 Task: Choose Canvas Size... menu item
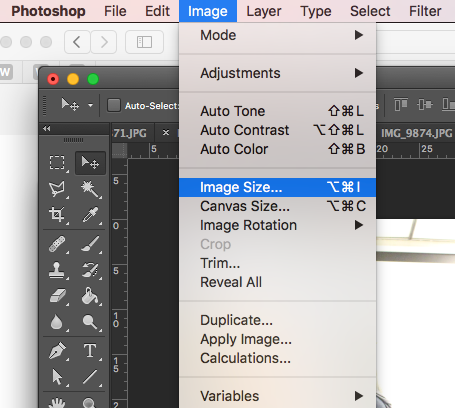(x=278, y=206)
